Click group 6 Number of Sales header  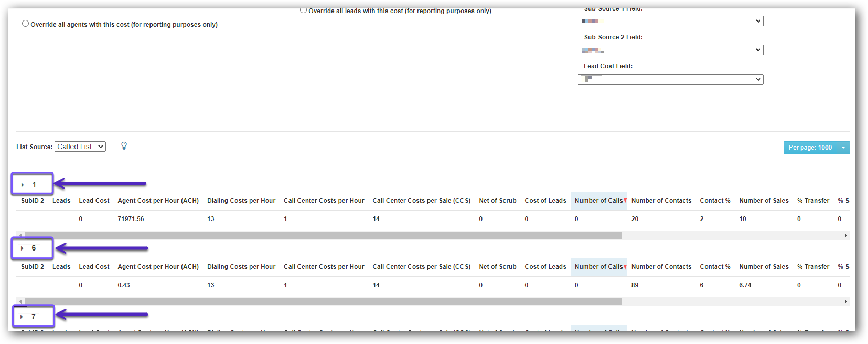(x=764, y=267)
